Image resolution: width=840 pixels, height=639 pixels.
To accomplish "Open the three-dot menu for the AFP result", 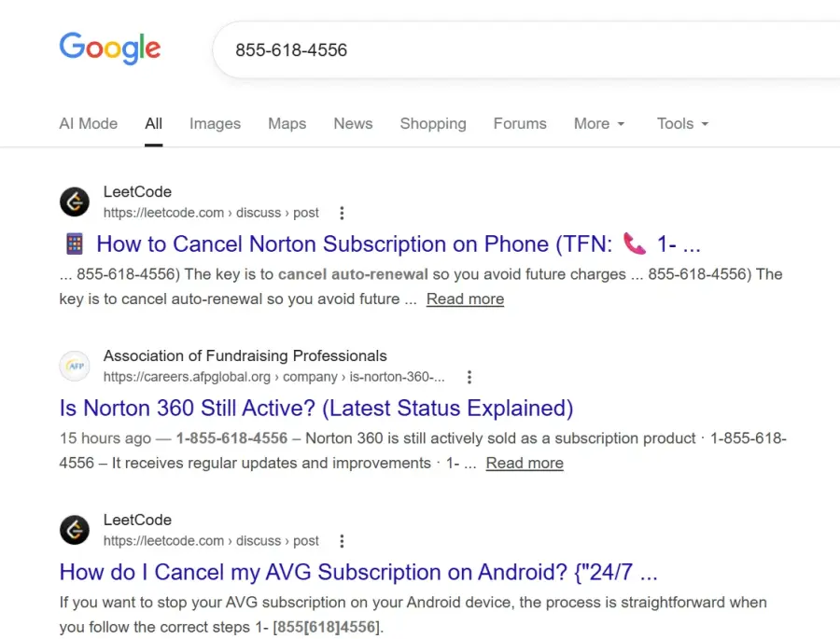I will pyautogui.click(x=469, y=377).
